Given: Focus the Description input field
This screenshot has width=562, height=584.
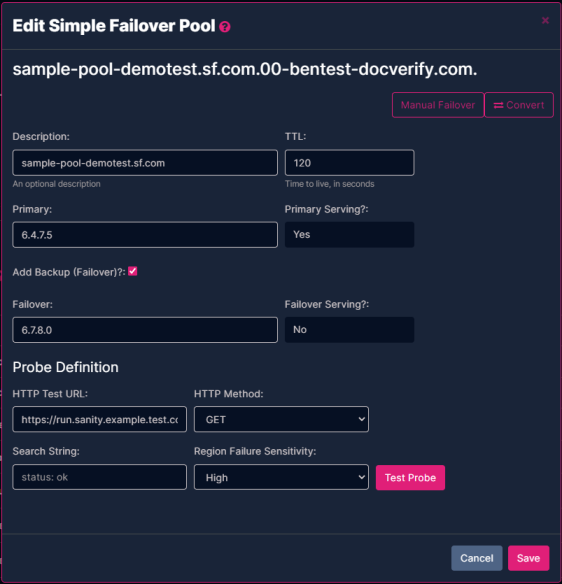Looking at the screenshot, I should pyautogui.click(x=145, y=163).
